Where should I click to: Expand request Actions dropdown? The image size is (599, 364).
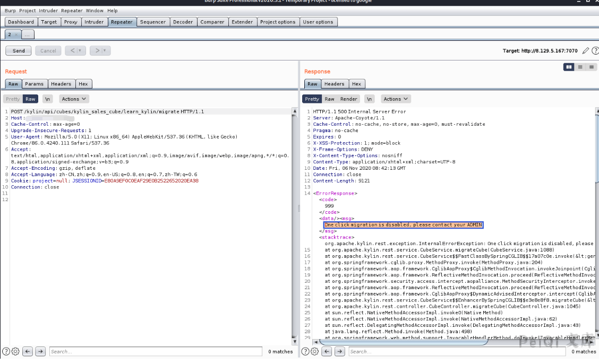(x=73, y=99)
